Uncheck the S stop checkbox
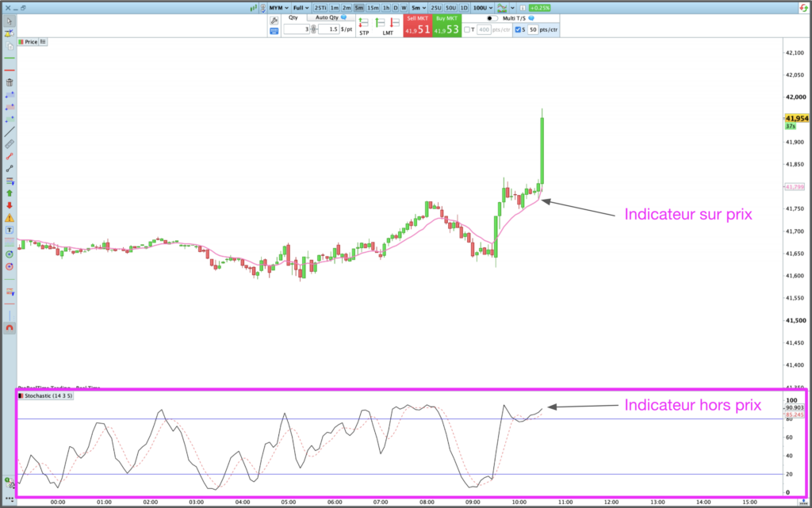The image size is (812, 508). [x=518, y=30]
